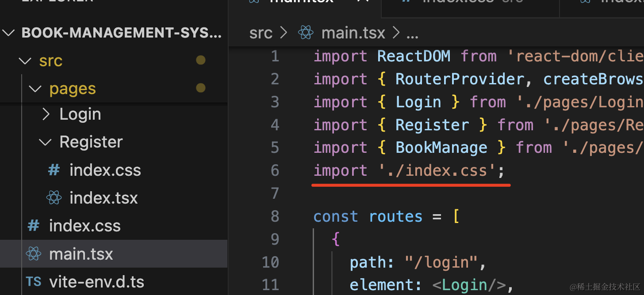Expand the Login folder chevron
644x295 pixels.
46,114
